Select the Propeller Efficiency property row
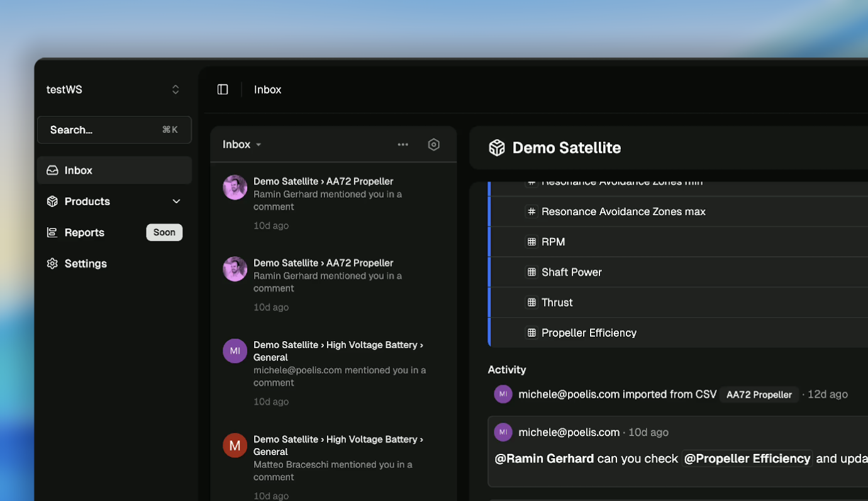 click(678, 332)
